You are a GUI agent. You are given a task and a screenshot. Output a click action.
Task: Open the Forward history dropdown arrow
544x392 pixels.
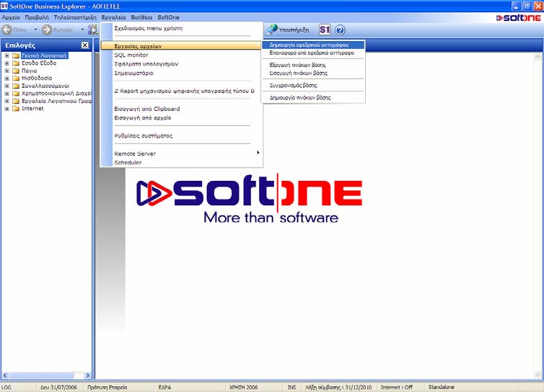coord(82,30)
